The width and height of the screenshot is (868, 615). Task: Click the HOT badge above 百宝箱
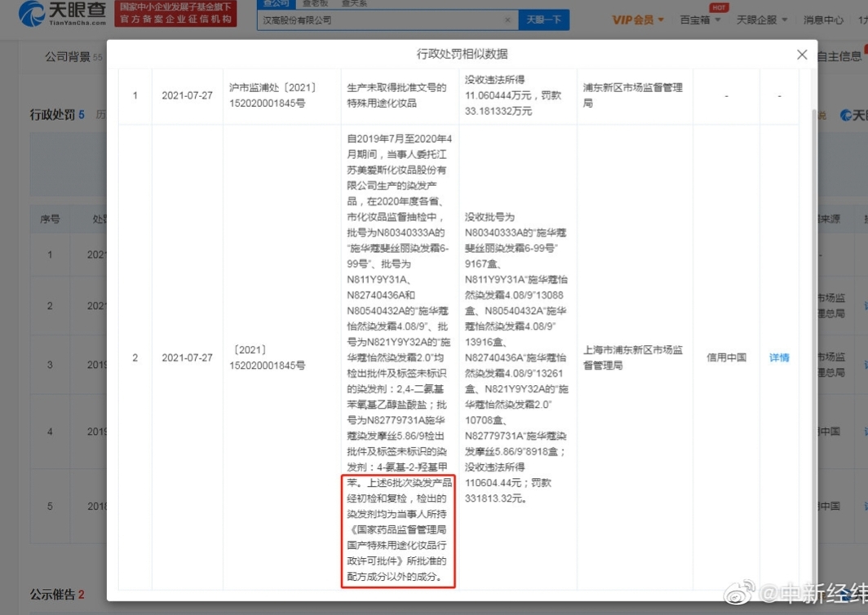719,7
